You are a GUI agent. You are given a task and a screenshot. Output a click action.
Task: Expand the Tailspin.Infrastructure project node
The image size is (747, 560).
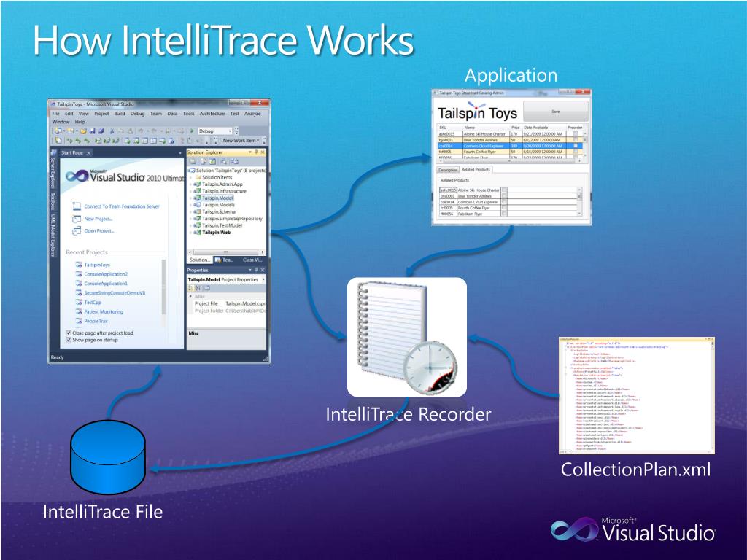tap(190, 191)
